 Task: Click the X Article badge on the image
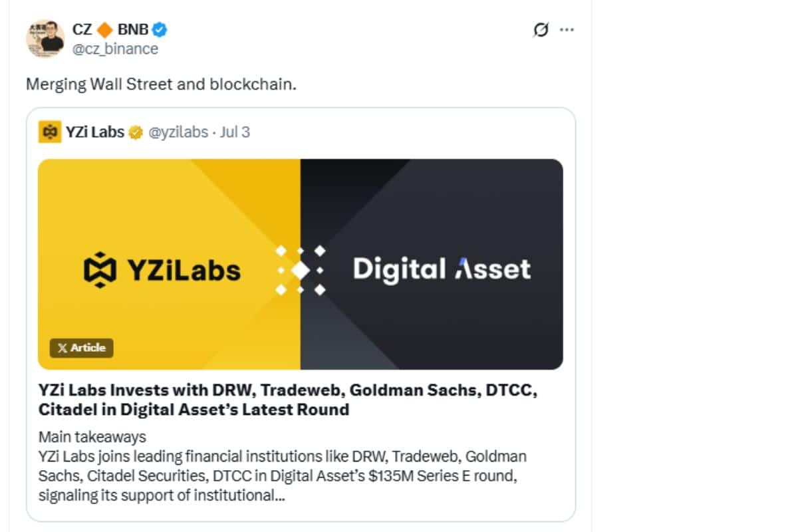pos(82,348)
